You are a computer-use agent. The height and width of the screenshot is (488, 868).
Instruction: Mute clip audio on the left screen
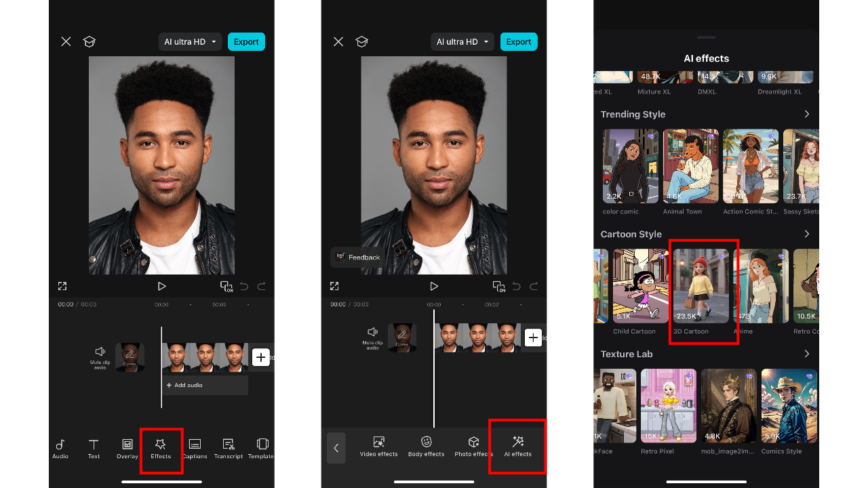(x=100, y=357)
